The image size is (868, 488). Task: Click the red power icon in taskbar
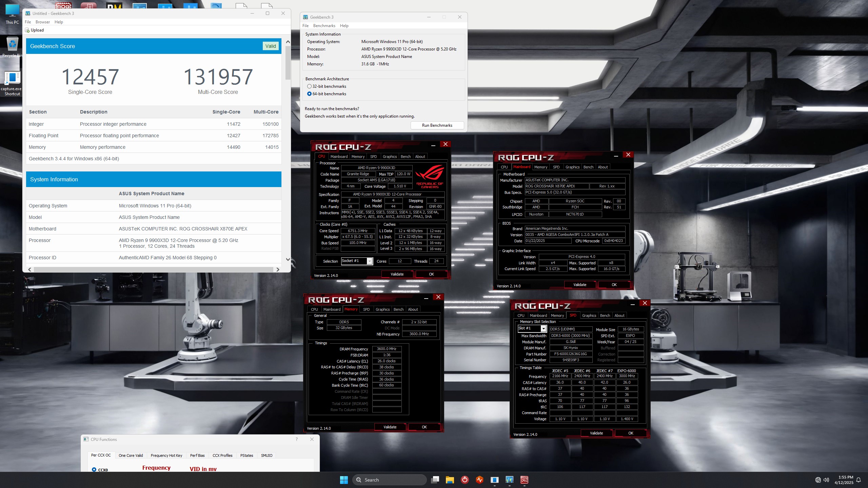pos(465,480)
